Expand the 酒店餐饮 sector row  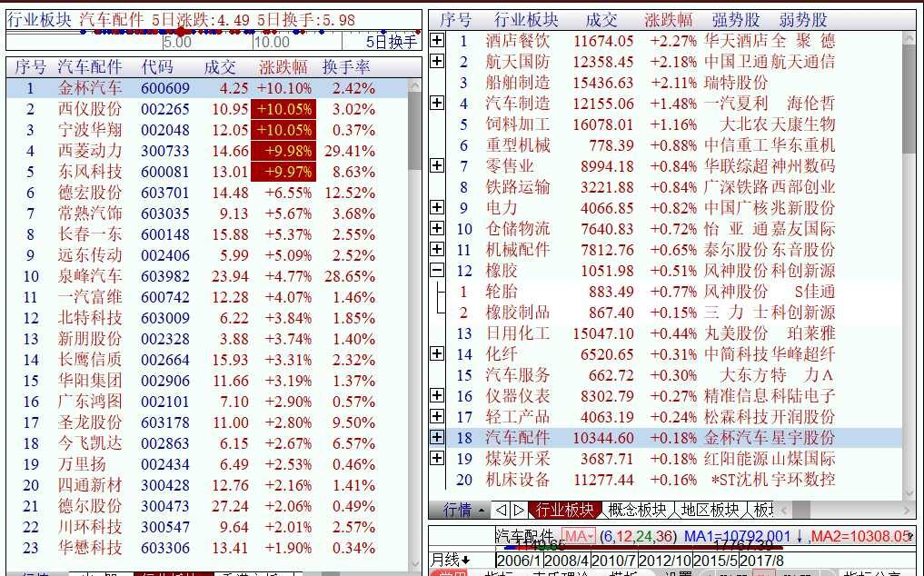[437, 40]
